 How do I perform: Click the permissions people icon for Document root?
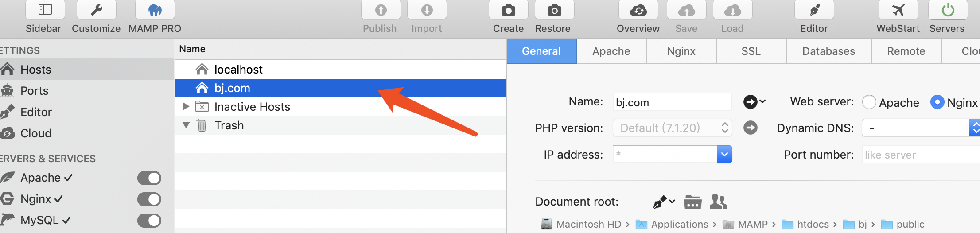[718, 202]
